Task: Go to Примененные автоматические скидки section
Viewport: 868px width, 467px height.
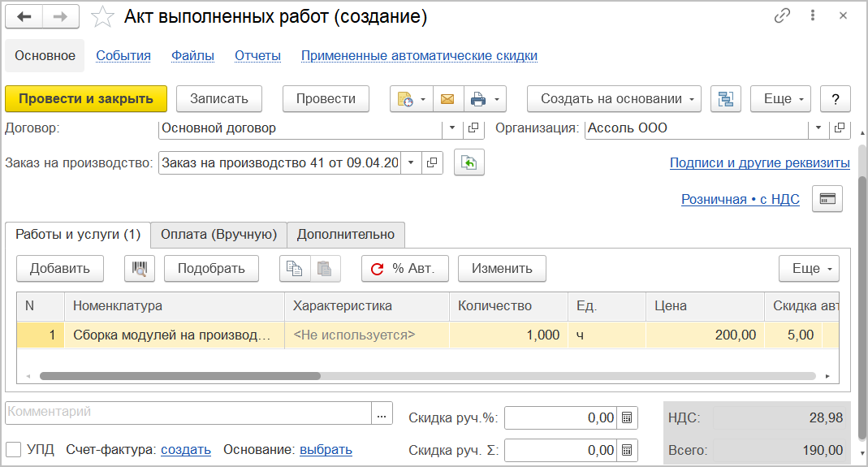Action: click(x=419, y=56)
